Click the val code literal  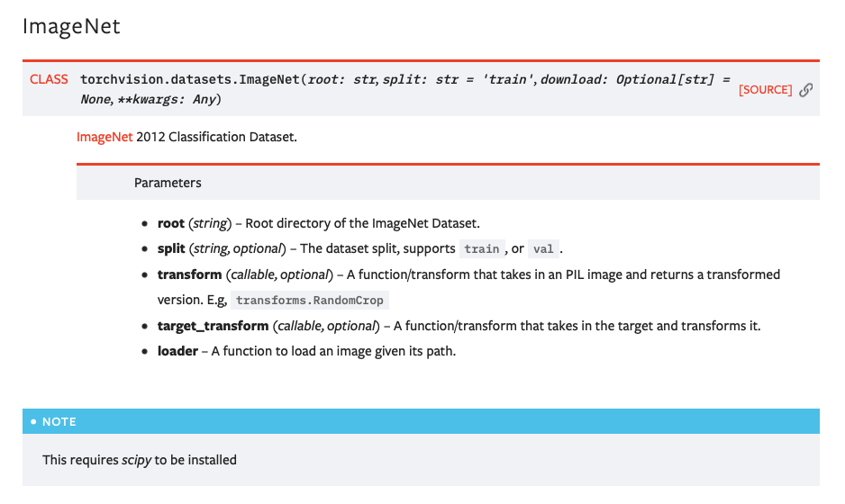(x=543, y=248)
